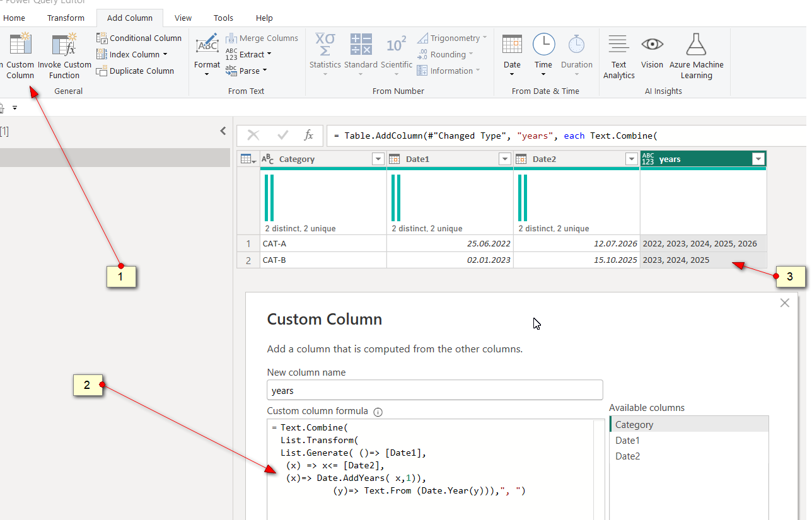Click the fx insert step icon
812x520 pixels.
[x=308, y=135]
